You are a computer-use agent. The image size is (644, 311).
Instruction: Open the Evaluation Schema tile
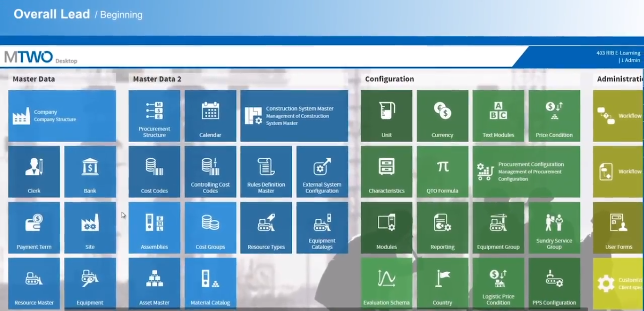click(x=387, y=283)
